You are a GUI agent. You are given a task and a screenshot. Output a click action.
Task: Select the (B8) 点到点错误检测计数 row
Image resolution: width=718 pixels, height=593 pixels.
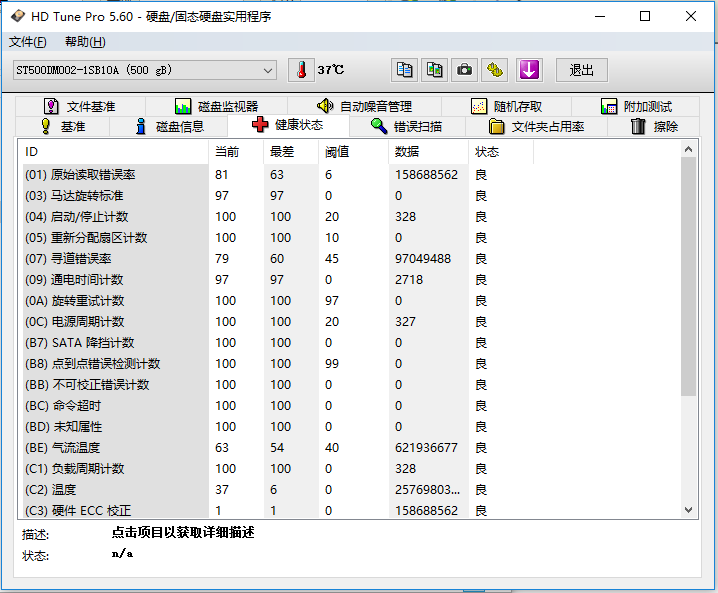277,364
